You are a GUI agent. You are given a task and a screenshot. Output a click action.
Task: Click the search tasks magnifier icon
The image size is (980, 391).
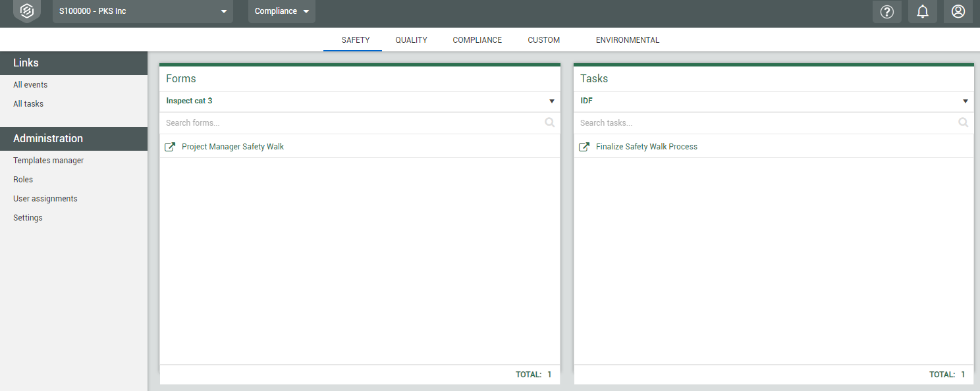(963, 122)
